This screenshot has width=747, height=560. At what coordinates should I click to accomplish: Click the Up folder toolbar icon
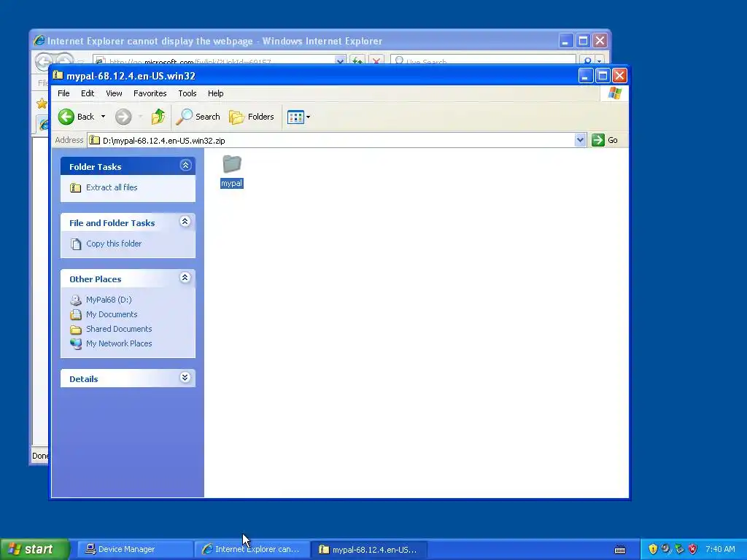click(x=158, y=117)
